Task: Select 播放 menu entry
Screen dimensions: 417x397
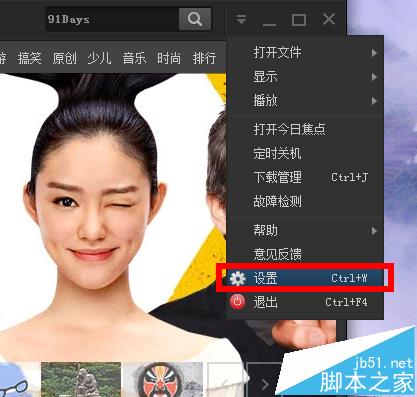Action: tap(305, 101)
